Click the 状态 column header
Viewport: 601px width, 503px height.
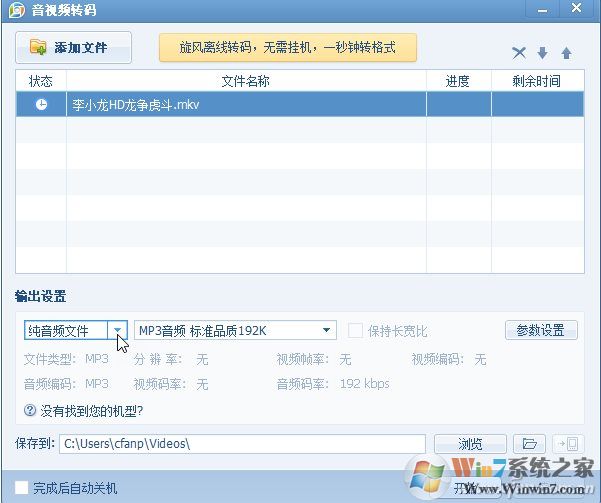tap(41, 81)
